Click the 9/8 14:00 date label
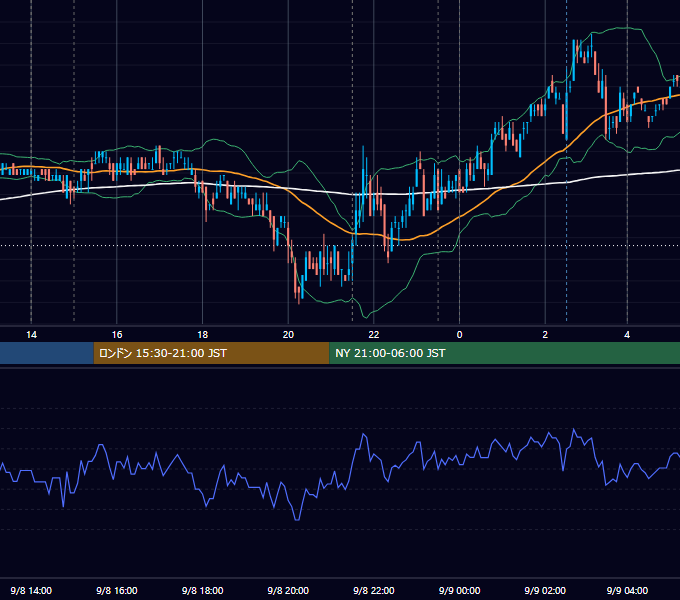Screen dimensions: 680x600 31,590
